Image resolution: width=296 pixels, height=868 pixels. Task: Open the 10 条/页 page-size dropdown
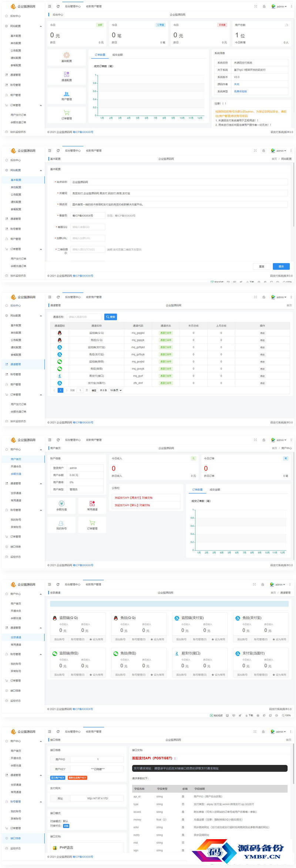[x=116, y=390]
